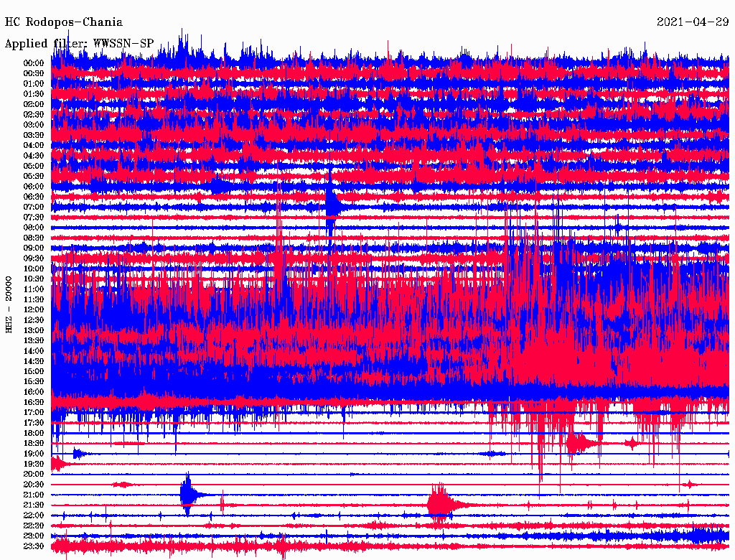
Task: Select the 23:30 time label
Action: tap(34, 546)
